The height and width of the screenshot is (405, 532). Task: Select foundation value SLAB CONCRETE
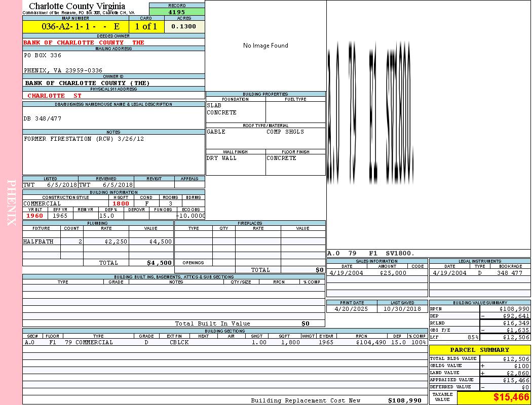(x=221, y=109)
